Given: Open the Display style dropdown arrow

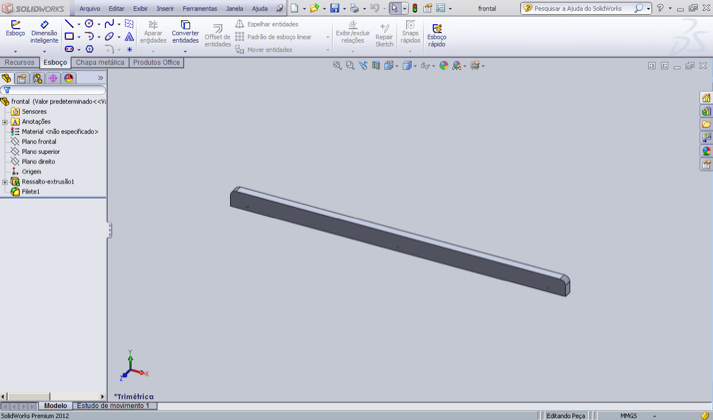Looking at the screenshot, I should pyautogui.click(x=415, y=66).
